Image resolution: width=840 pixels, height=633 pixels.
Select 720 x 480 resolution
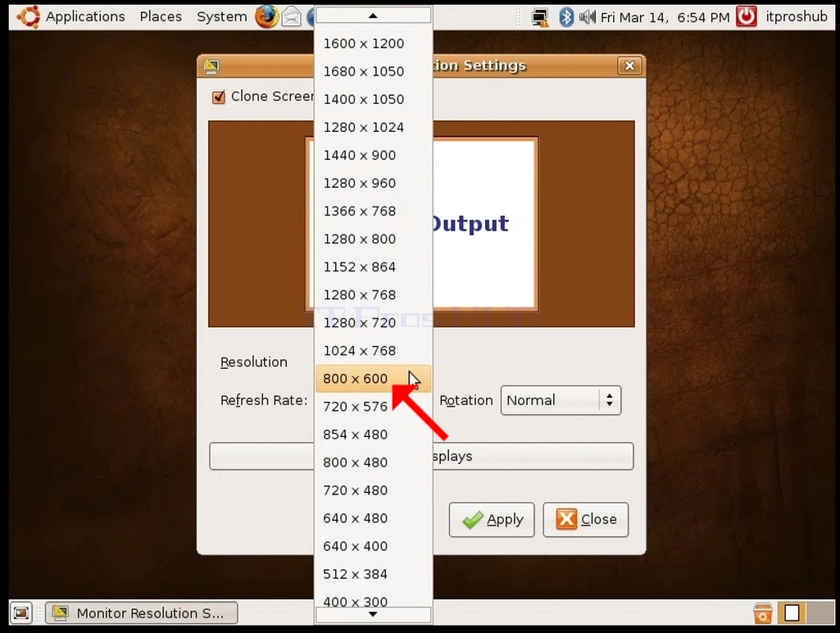pyautogui.click(x=373, y=490)
